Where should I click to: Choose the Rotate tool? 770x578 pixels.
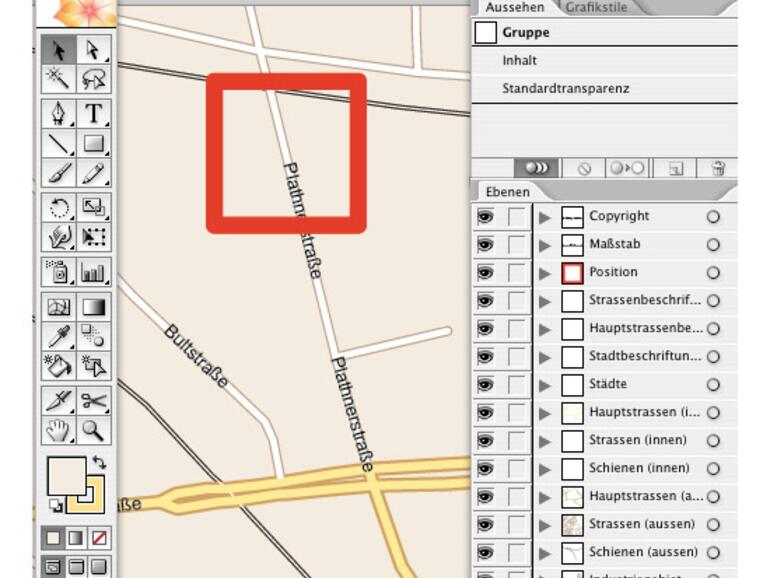[x=59, y=207]
